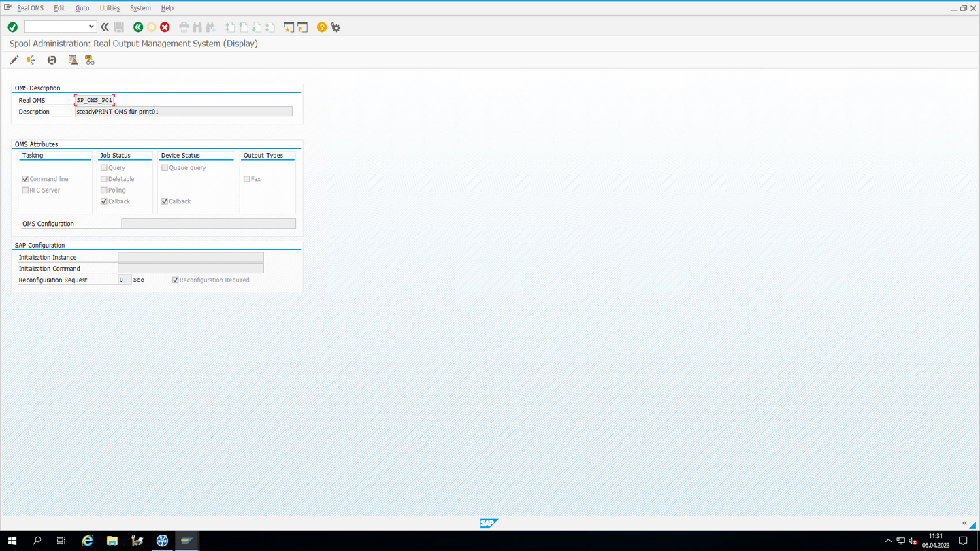Click the Find binoculars icon

point(197,27)
